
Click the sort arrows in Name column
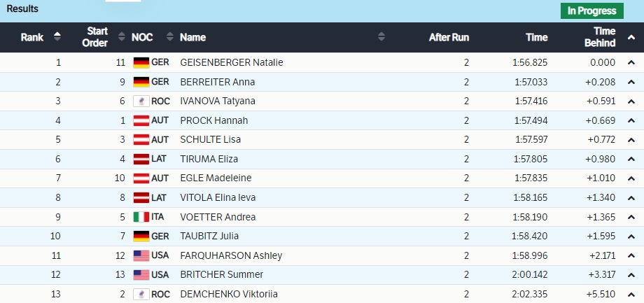[381, 37]
